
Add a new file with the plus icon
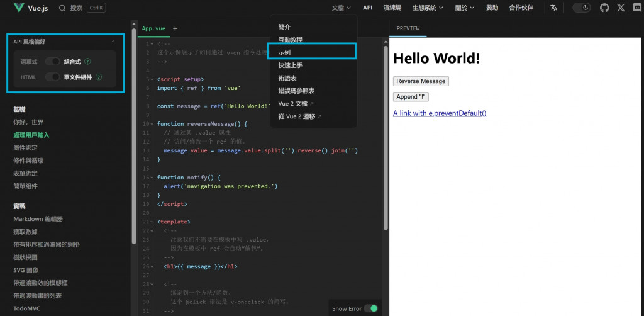point(175,29)
